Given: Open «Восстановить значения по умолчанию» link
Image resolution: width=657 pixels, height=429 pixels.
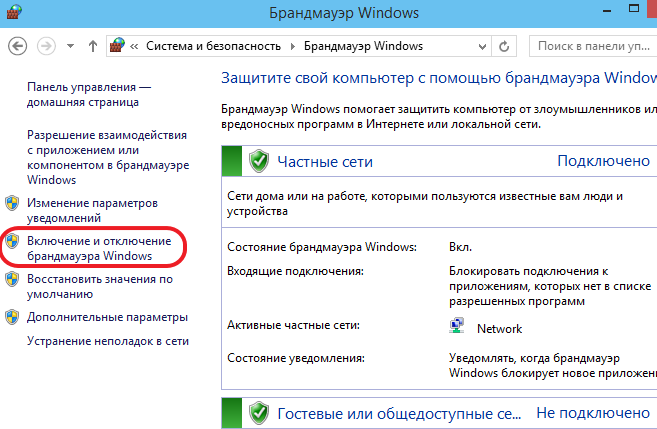Looking at the screenshot, I should pos(100,287).
